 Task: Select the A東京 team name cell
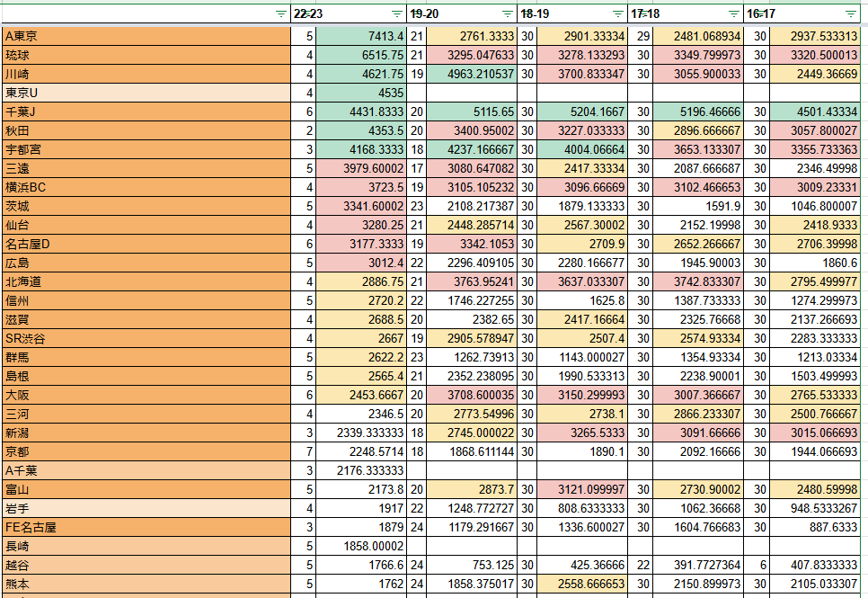(x=146, y=36)
